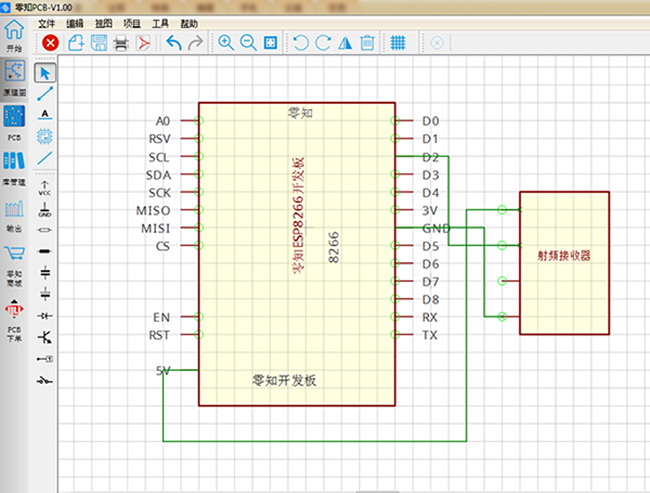Click the MISO pin label

(153, 211)
